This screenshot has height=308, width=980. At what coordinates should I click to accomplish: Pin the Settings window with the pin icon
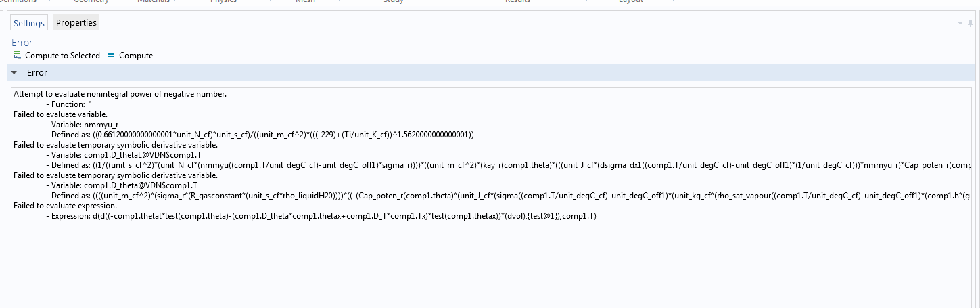click(970, 23)
